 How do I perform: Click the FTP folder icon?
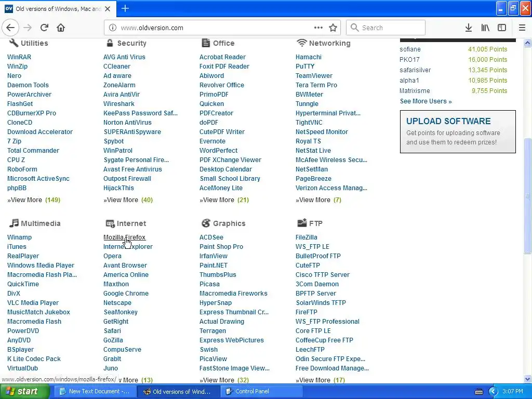302,222
